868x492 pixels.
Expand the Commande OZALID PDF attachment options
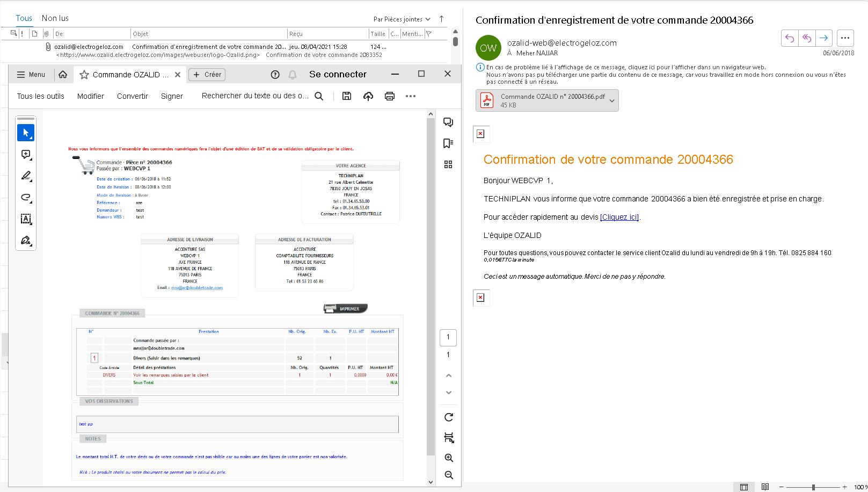[x=611, y=100]
